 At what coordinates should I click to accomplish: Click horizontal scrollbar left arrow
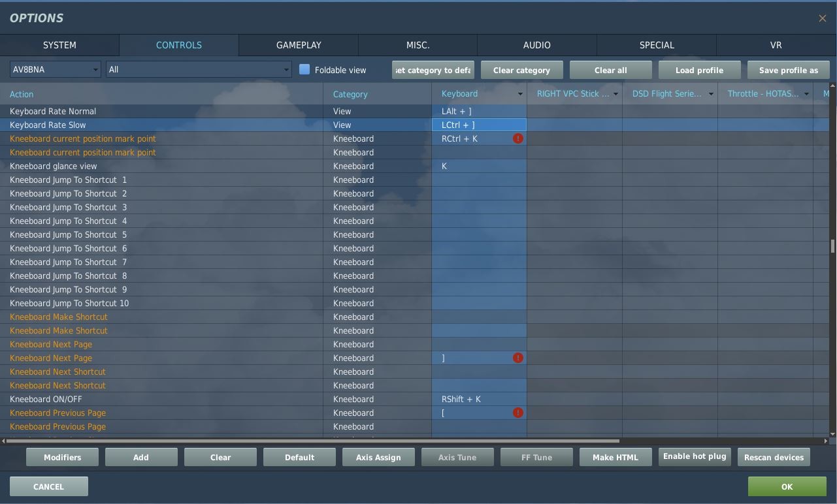pyautogui.click(x=3, y=441)
